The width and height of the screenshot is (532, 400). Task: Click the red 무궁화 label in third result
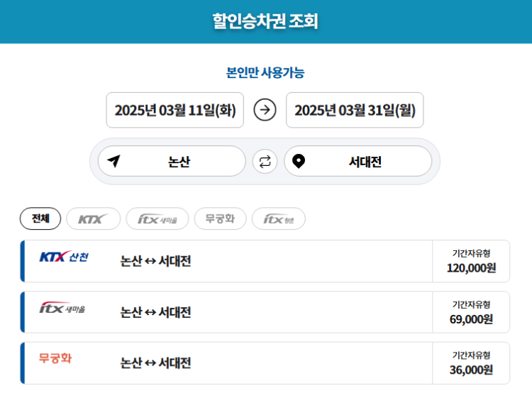pos(55,358)
